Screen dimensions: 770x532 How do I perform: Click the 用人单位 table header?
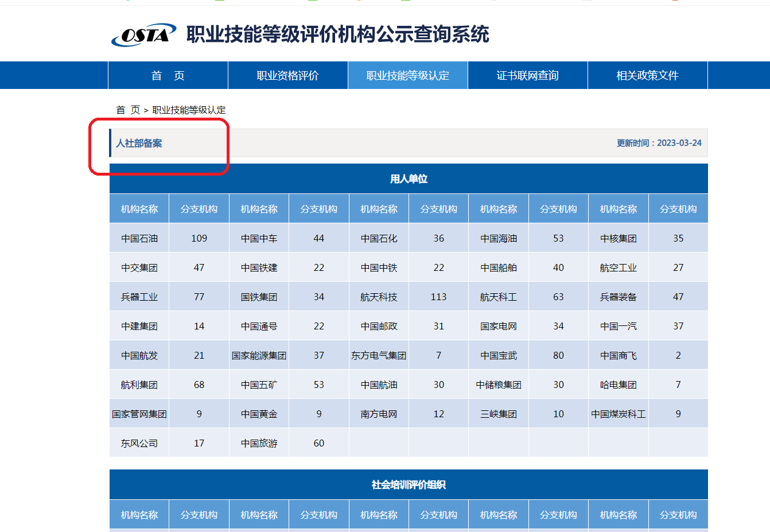[409, 178]
